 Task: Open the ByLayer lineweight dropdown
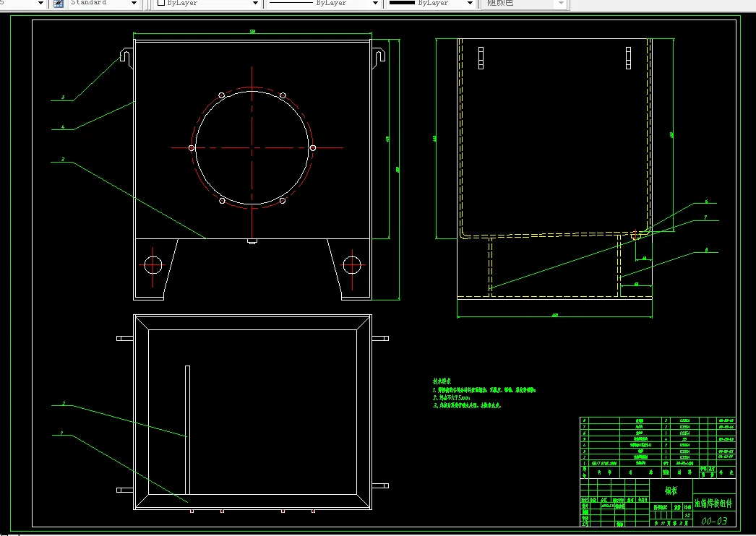431,4
